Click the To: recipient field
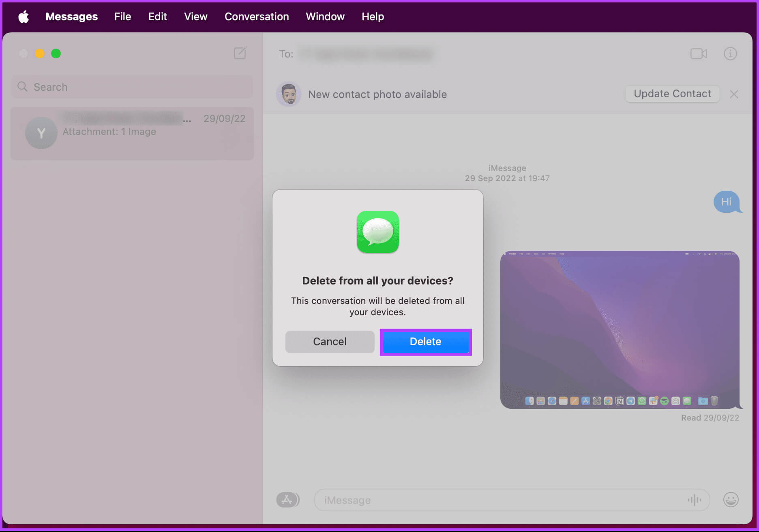 [x=357, y=54]
